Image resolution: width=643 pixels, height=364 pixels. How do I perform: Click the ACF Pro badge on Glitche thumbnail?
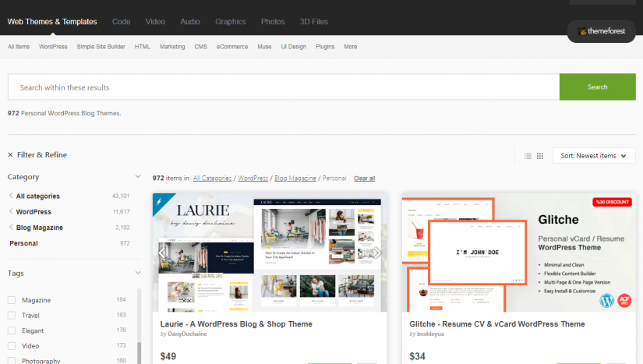pos(624,301)
